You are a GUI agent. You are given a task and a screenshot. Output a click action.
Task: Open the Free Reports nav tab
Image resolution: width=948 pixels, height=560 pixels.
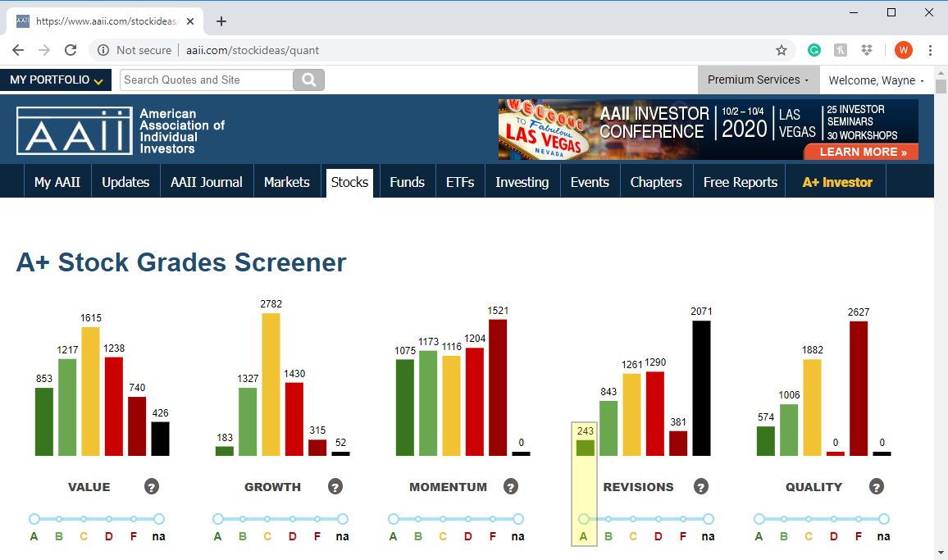point(741,182)
